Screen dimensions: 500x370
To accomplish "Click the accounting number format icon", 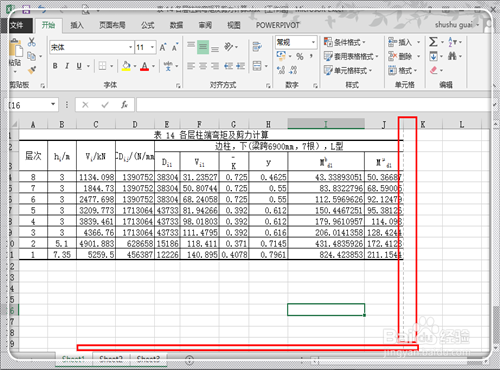I will [x=281, y=56].
